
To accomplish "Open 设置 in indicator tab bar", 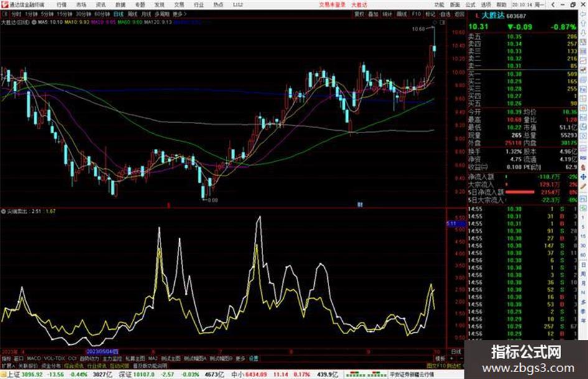I will coord(253,358).
